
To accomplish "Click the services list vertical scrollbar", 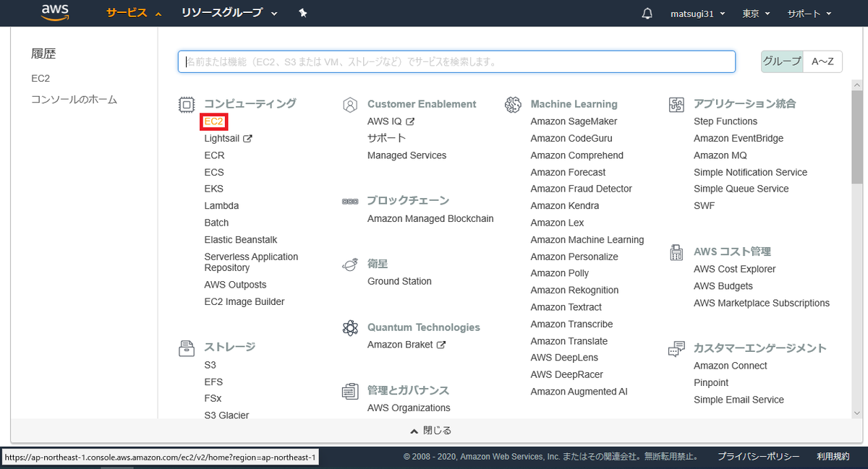I will 856,137.
